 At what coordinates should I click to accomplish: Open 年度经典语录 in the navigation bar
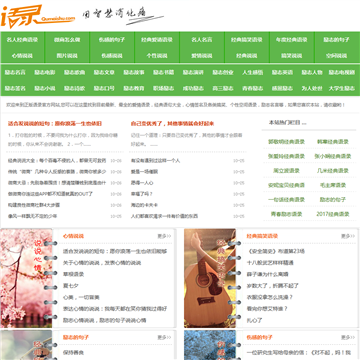pos(292,40)
